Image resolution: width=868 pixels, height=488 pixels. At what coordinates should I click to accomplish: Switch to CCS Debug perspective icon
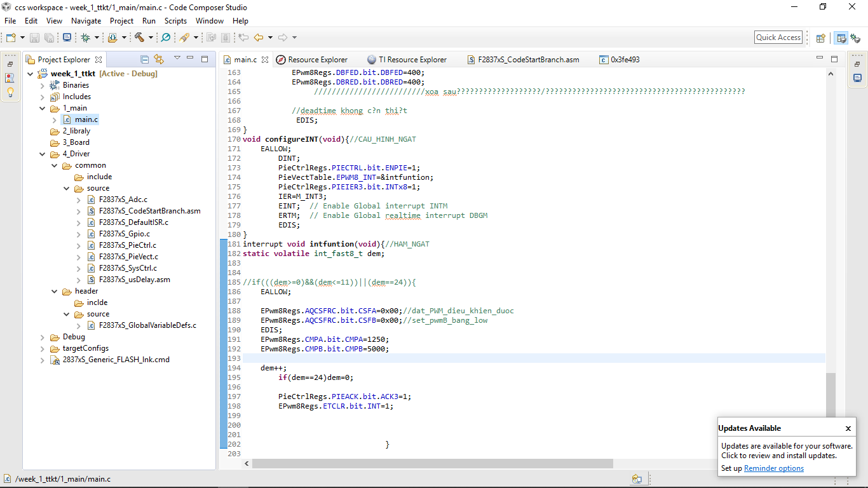tap(855, 37)
